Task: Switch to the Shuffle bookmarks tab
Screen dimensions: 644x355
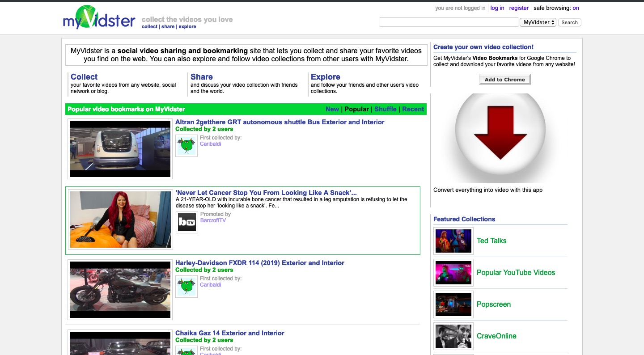Action: click(x=386, y=109)
